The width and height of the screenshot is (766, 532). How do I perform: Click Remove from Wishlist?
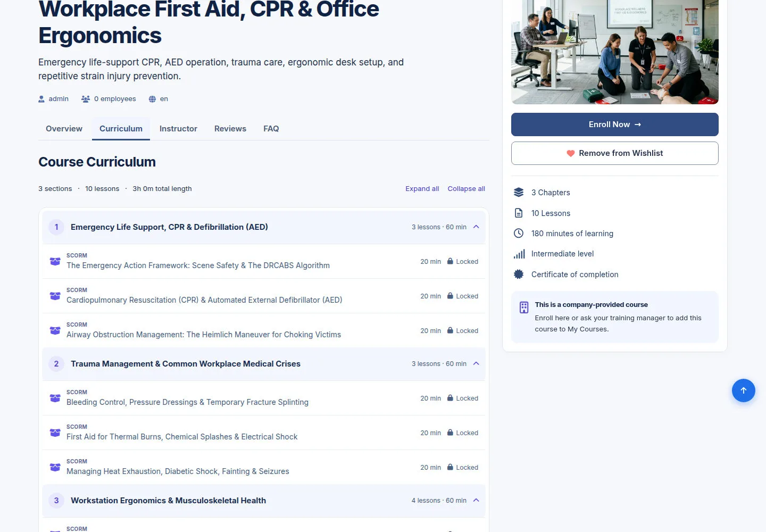[615, 153]
